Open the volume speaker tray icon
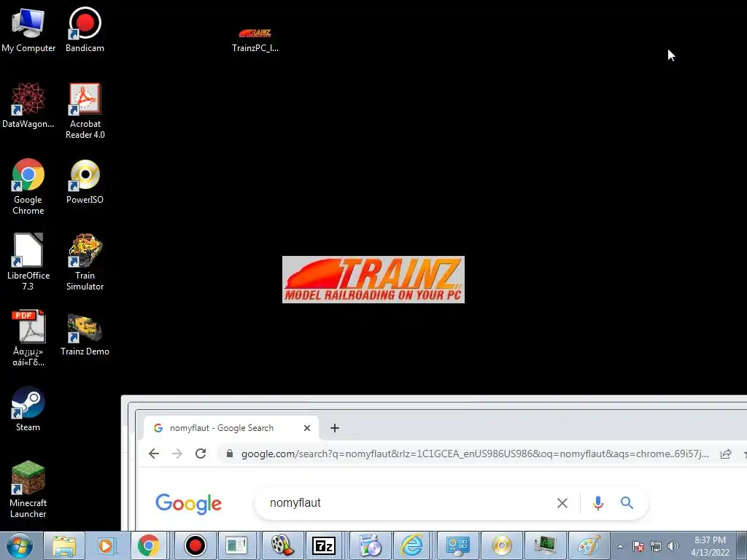Image resolution: width=747 pixels, height=560 pixels. pos(673,546)
